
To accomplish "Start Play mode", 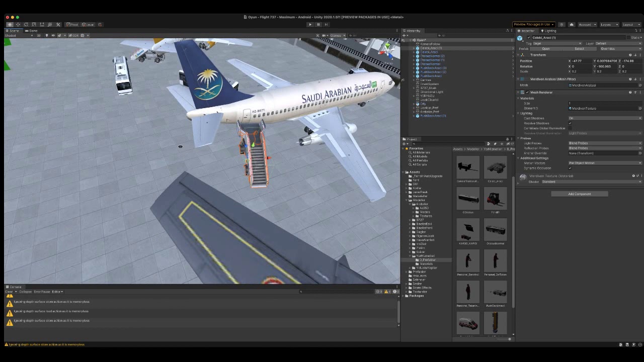I will pos(310,25).
